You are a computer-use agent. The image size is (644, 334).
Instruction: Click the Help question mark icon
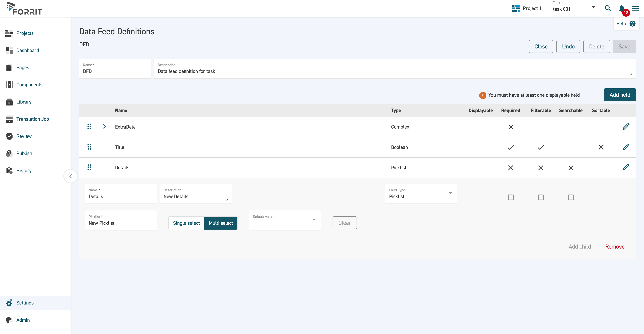click(x=633, y=24)
